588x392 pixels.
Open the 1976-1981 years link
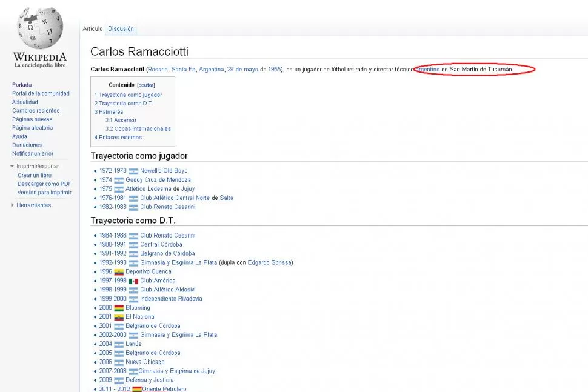point(113,198)
